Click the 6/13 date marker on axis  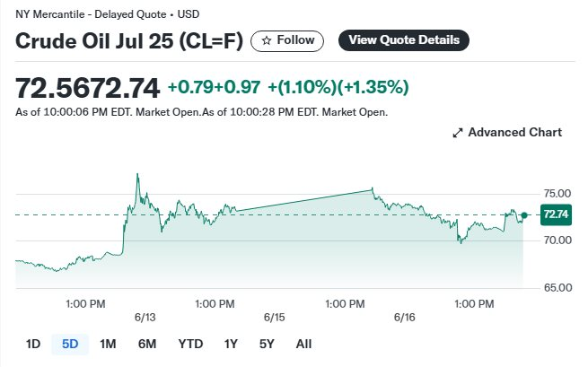point(145,319)
